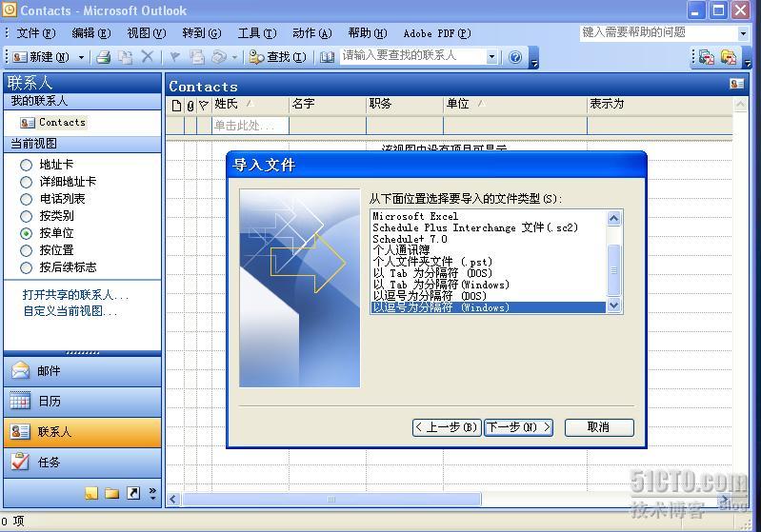This screenshot has width=761, height=532.
Task: Expand the contact search box dropdown
Action: click(491, 57)
